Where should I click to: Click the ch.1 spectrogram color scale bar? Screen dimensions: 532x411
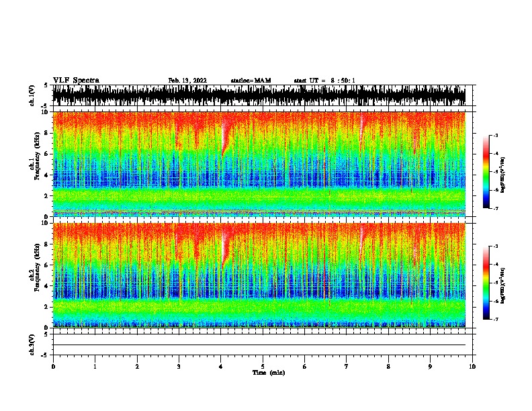pos(486,172)
